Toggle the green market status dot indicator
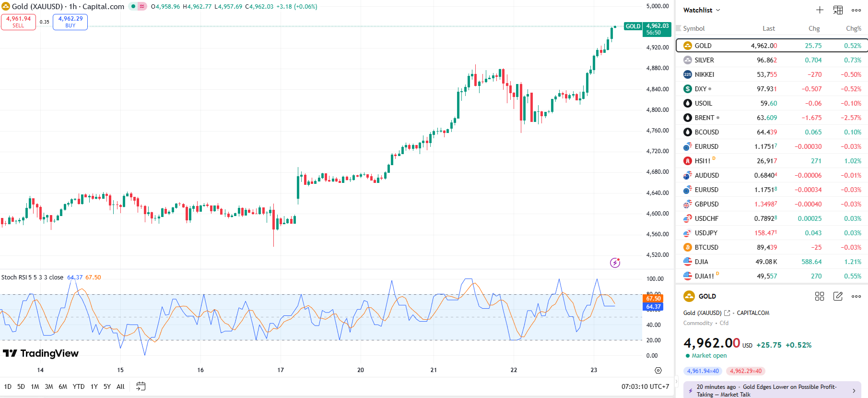 pos(133,7)
